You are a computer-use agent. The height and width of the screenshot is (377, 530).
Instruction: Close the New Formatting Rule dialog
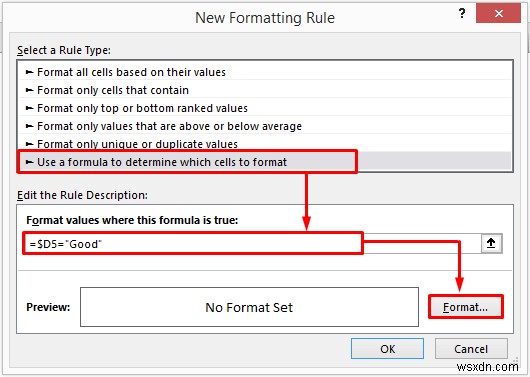(498, 14)
